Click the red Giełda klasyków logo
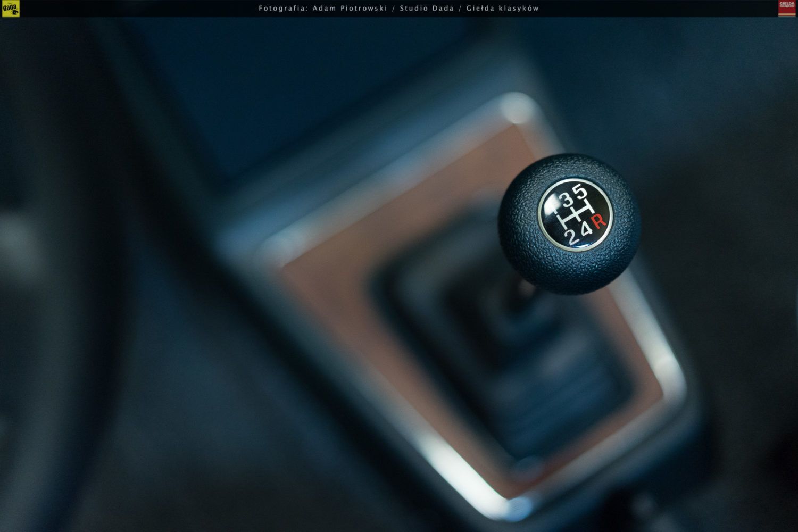 tap(787, 9)
